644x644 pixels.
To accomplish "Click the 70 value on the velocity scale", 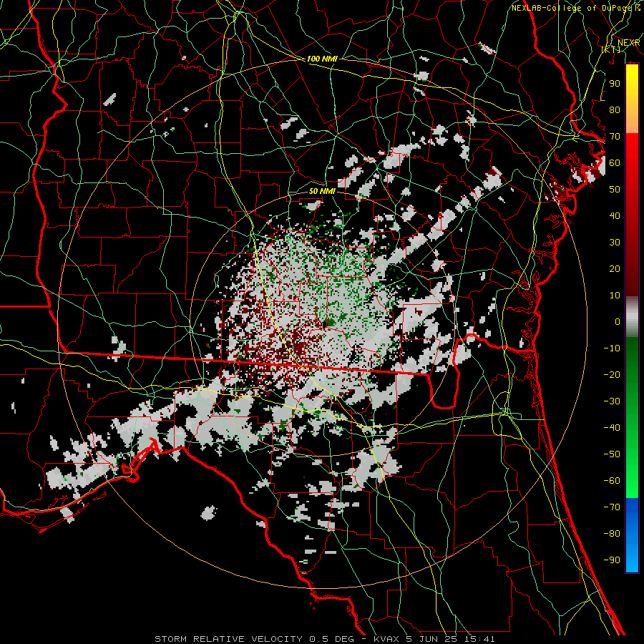I will point(615,137).
